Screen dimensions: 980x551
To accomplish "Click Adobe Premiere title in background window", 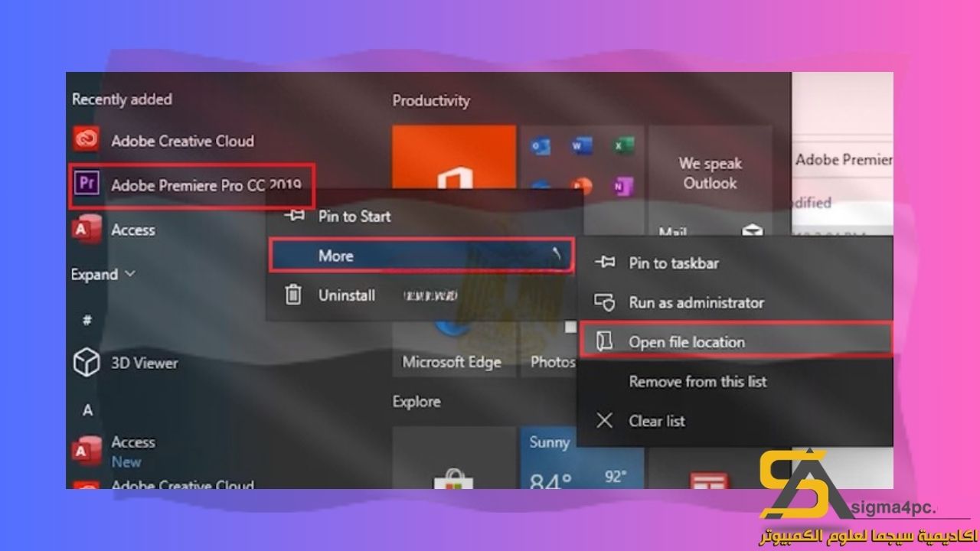I will pos(844,160).
